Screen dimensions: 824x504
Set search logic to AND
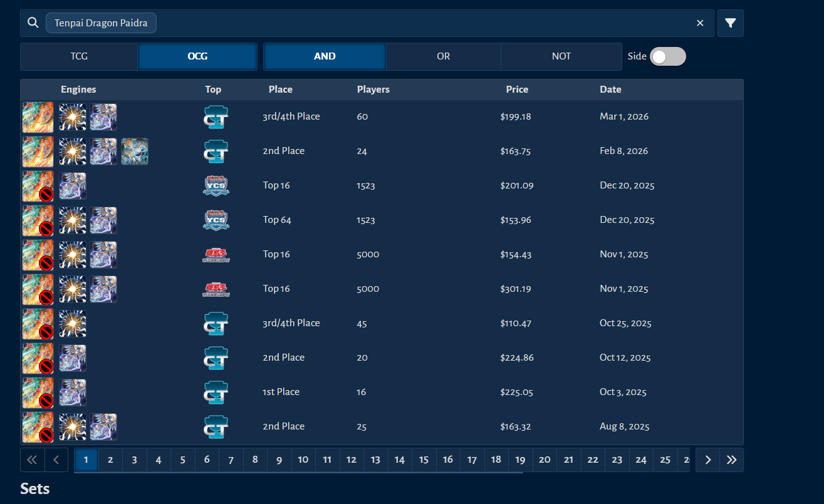[325, 56]
